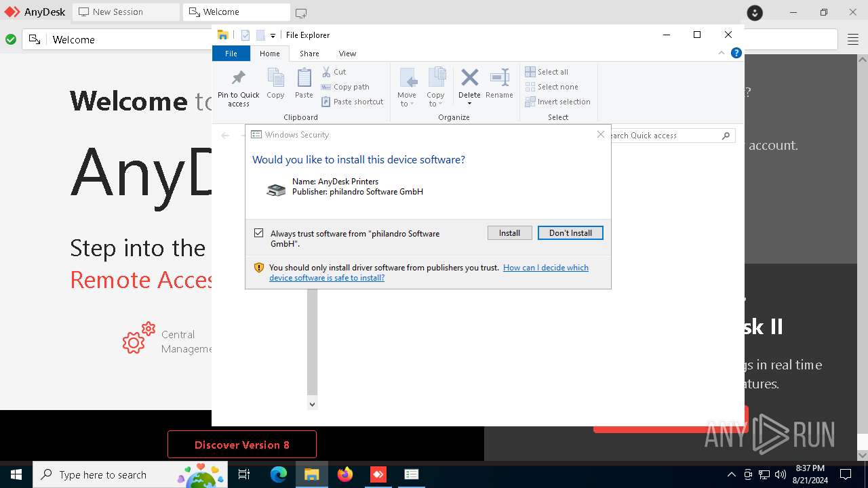Open Customize Quick Access Toolbar dropdown
Screen dimensions: 868x488
coord(273,35)
